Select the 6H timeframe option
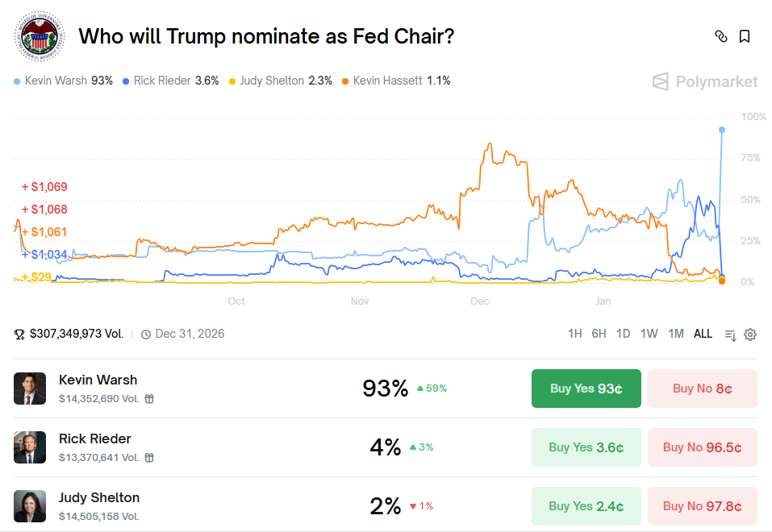The image size is (772, 532). click(598, 333)
